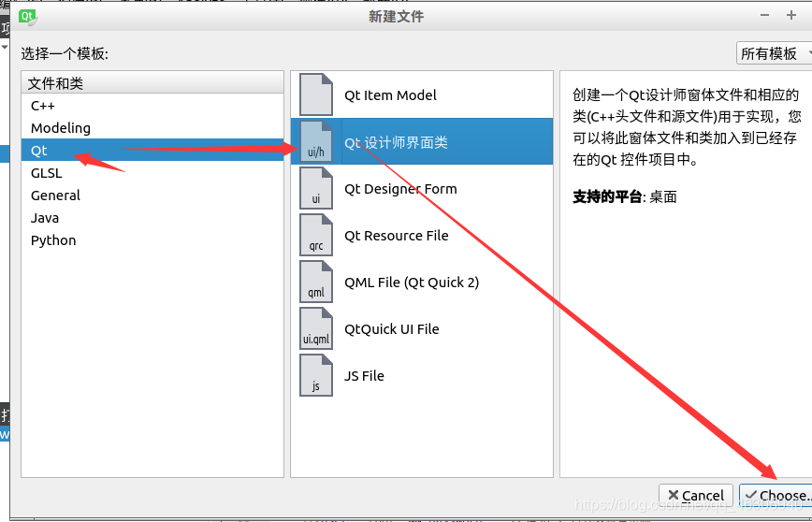Select QML File (Qt Quick 2) template label
This screenshot has height=522, width=812.
point(412,283)
